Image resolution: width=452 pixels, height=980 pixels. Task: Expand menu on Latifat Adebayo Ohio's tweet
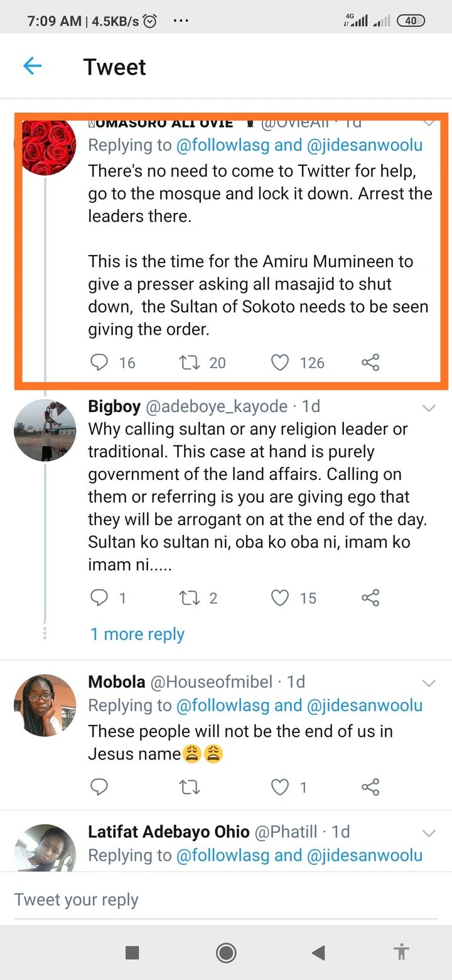coord(429,834)
